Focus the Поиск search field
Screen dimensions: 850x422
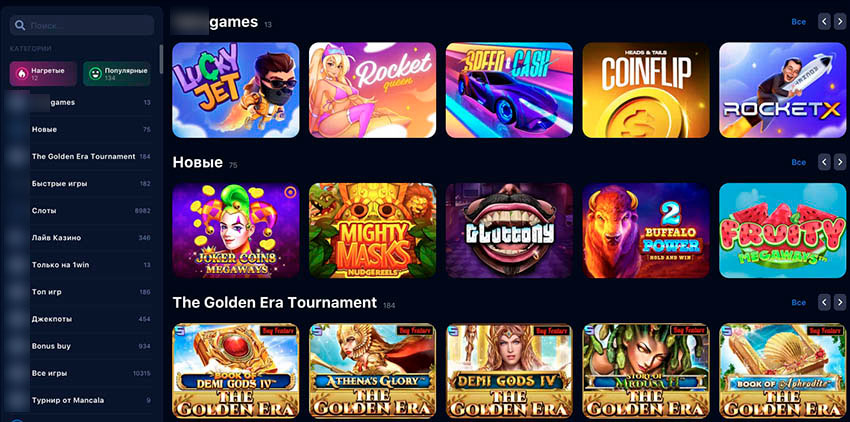click(x=82, y=25)
